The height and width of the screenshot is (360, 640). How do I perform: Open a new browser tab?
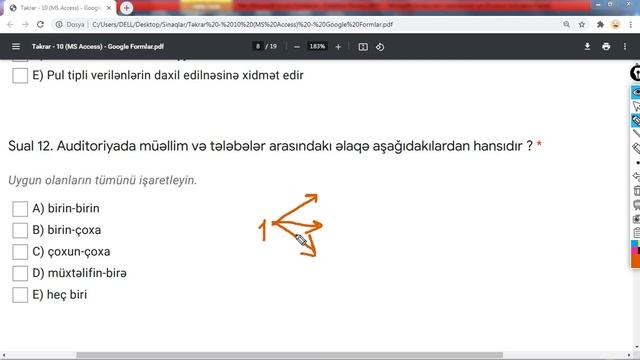pyautogui.click(x=127, y=8)
